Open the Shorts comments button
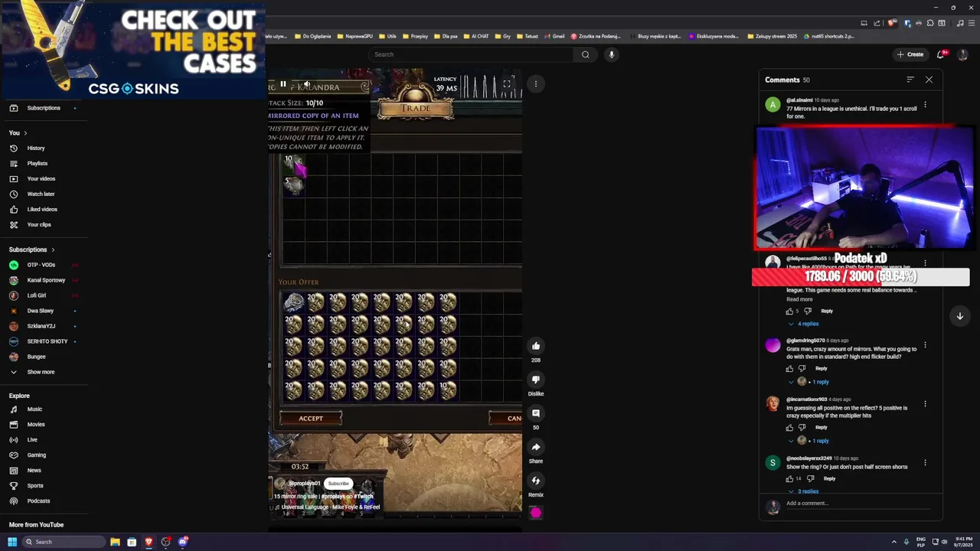 coord(536,413)
